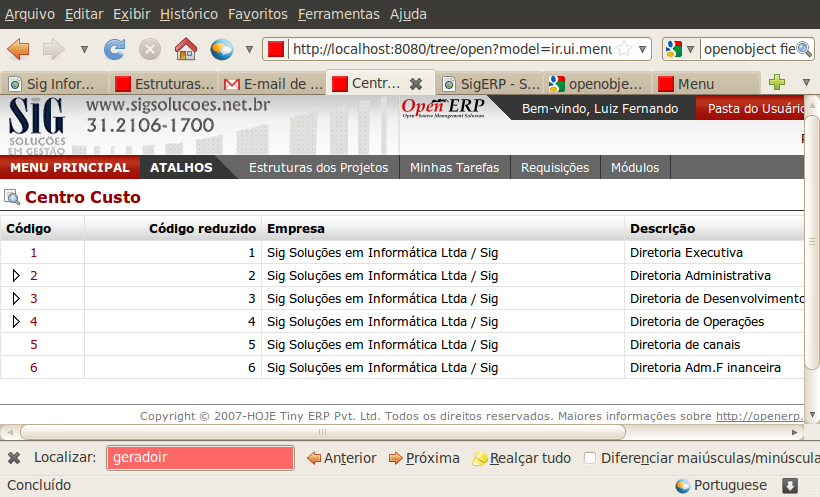Click the stop loading button
The width and height of the screenshot is (820, 497).
pos(150,49)
